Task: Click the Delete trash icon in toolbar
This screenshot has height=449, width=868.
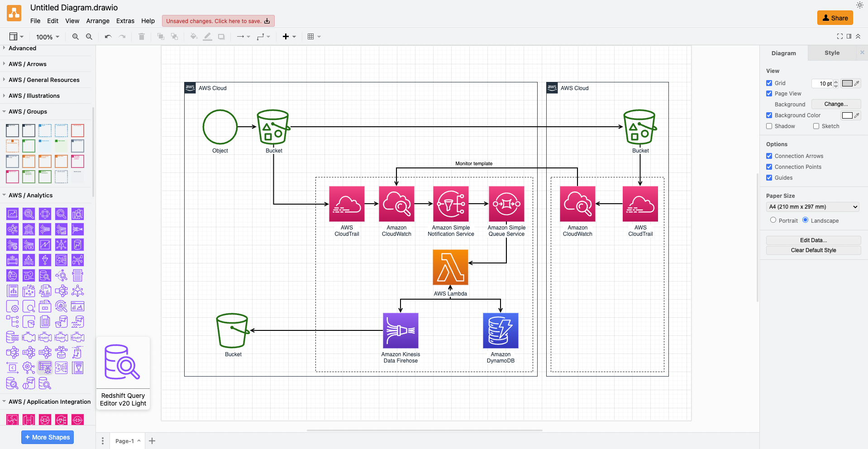Action: (142, 37)
